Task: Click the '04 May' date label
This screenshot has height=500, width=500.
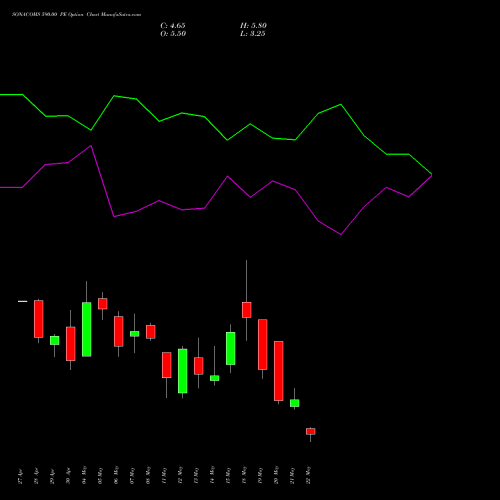Action: 85,475
